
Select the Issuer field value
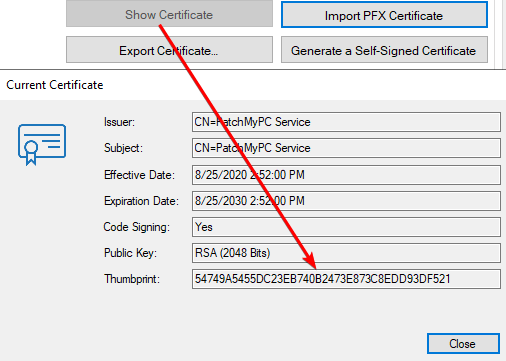point(346,122)
